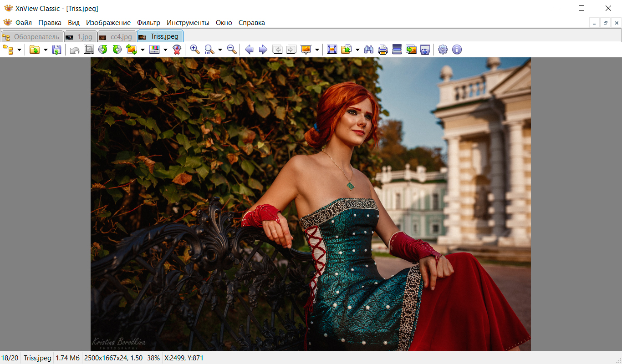Select the Triss.jpeg tab
622x364 pixels.
pos(160,36)
